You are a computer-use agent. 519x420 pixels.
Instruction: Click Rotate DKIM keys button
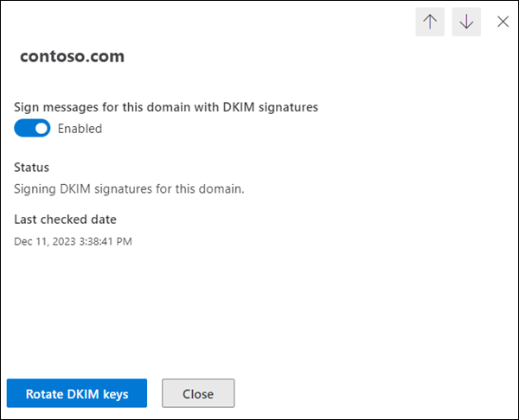[x=77, y=393]
